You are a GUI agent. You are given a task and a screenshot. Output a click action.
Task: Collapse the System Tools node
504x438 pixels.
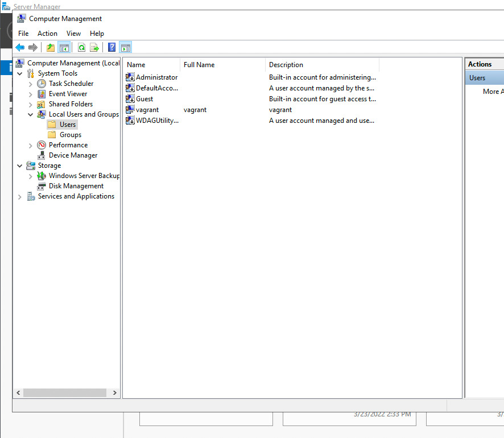point(20,73)
